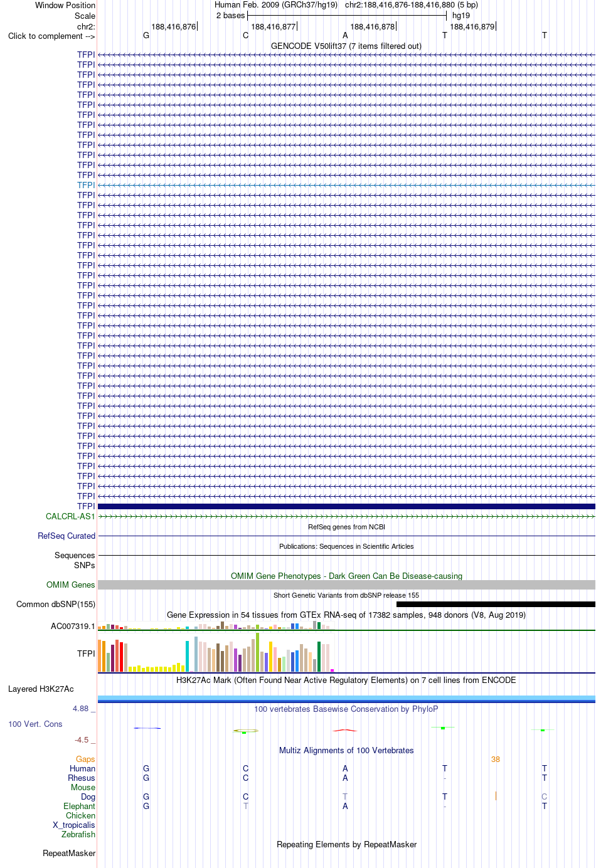Viewport: 596px width, 868px height.
Task: Click the Human alignment row label
Action: pyautogui.click(x=82, y=768)
